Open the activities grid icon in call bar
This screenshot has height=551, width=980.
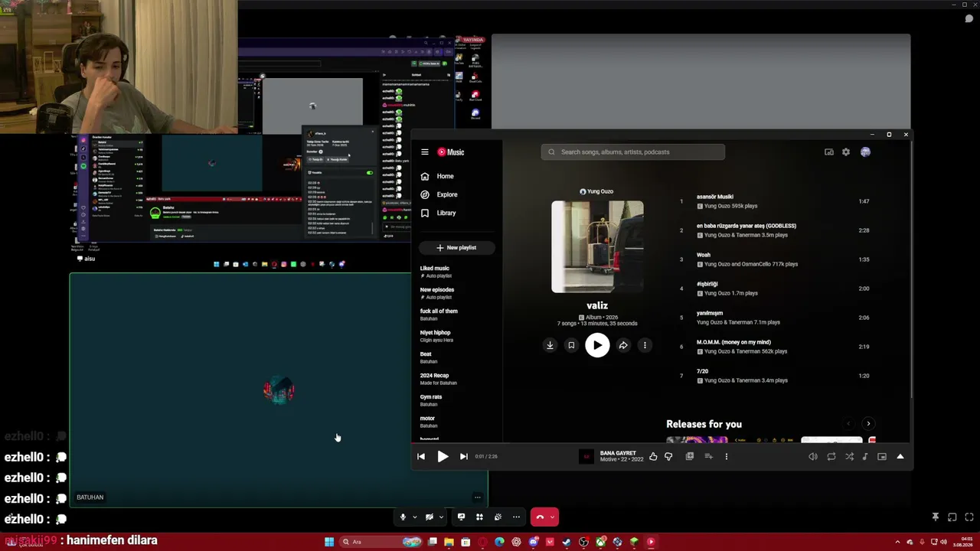[479, 517]
